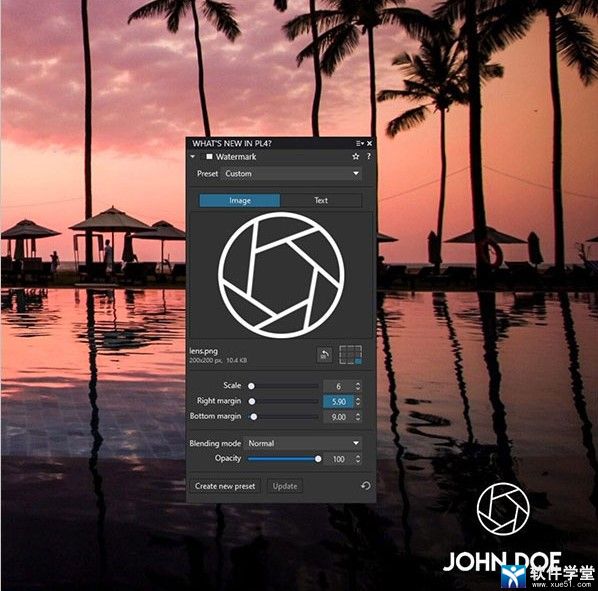Open the panel options menu icon
Viewport: 598px width, 591px height.
point(359,143)
